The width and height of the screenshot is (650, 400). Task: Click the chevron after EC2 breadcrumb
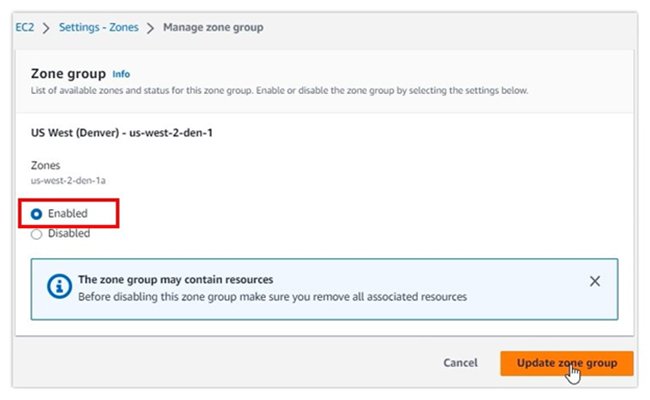tap(46, 27)
